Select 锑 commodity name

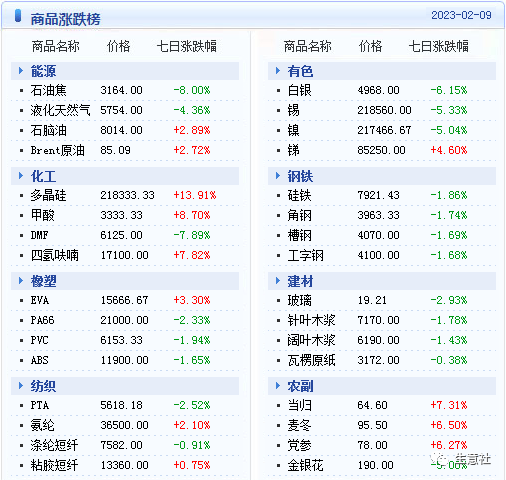click(294, 150)
